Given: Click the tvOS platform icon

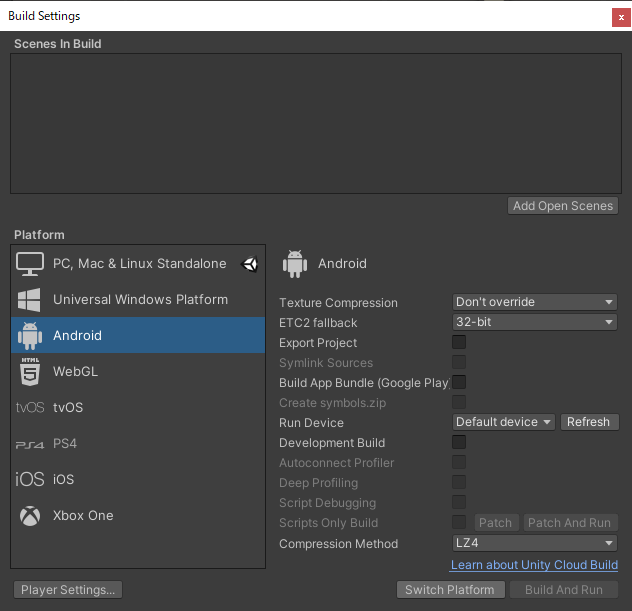Looking at the screenshot, I should coord(30,407).
